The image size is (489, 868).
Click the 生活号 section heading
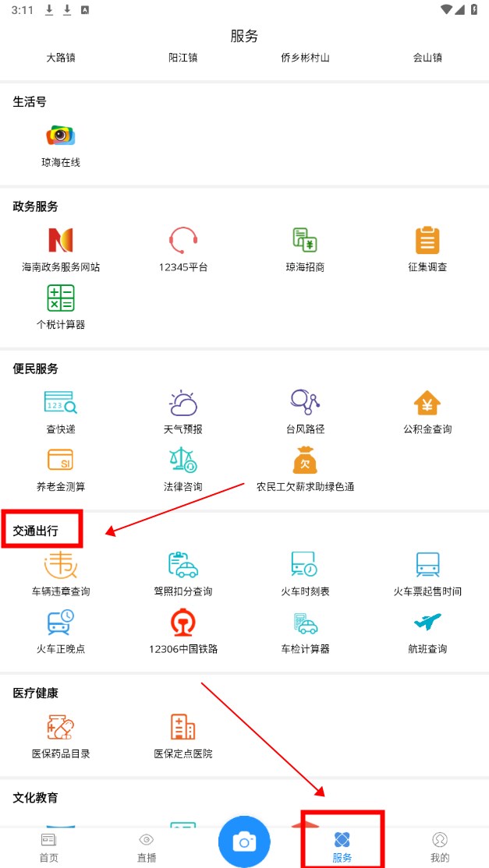click(30, 101)
